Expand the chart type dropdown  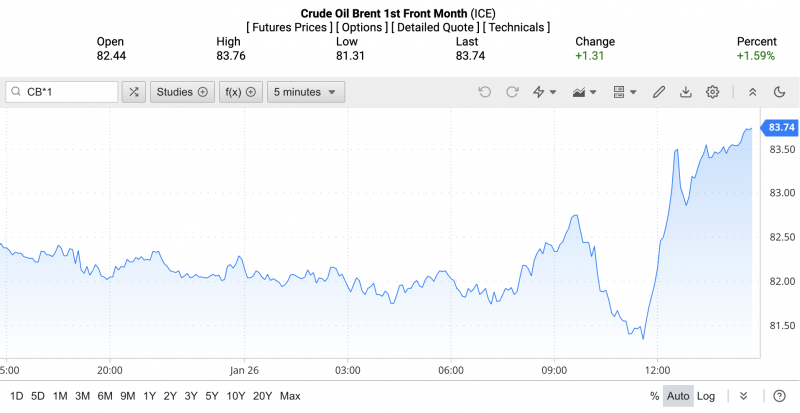pos(583,92)
